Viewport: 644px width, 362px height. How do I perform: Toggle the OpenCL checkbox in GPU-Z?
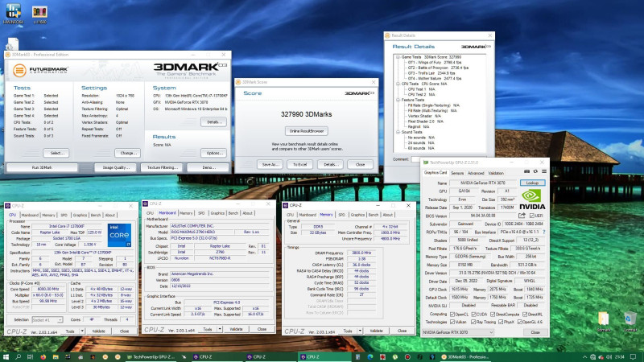tap(452, 314)
